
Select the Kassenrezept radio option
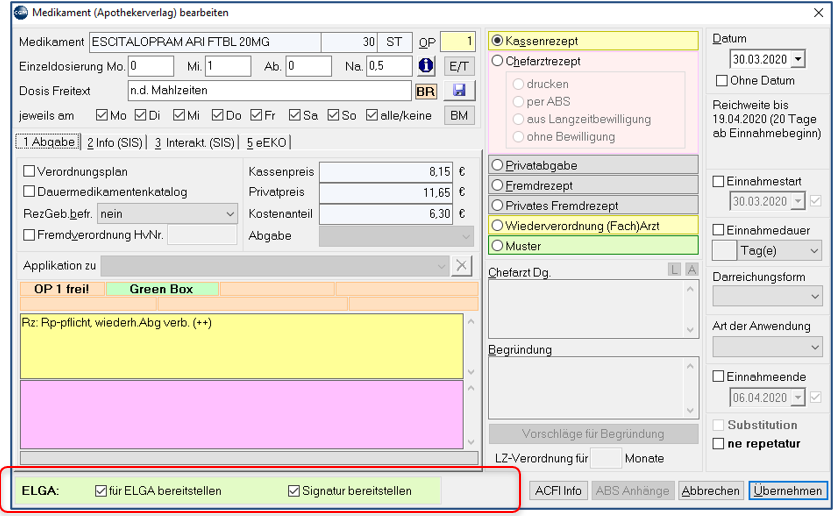coord(497,40)
